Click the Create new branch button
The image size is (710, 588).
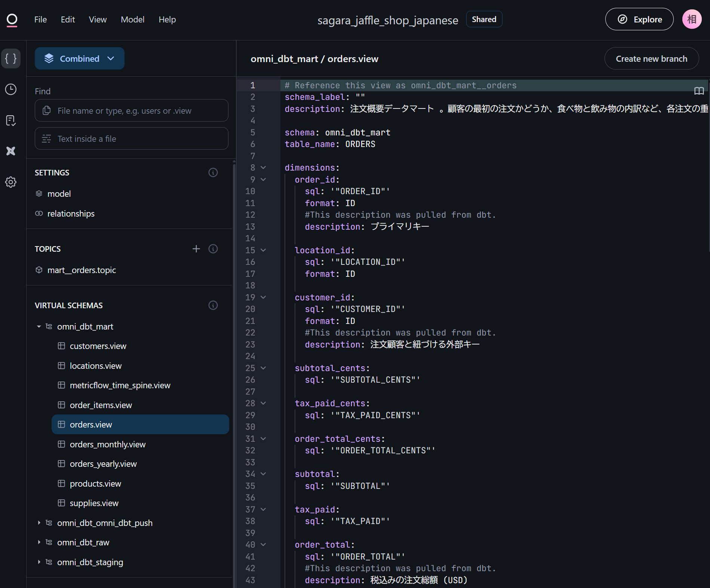(651, 59)
